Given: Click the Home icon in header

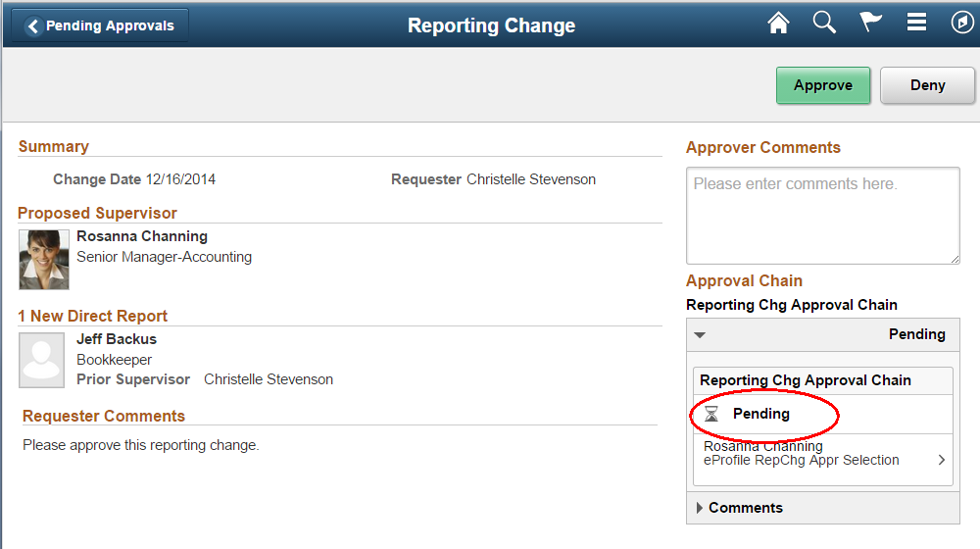Looking at the screenshot, I should (778, 24).
